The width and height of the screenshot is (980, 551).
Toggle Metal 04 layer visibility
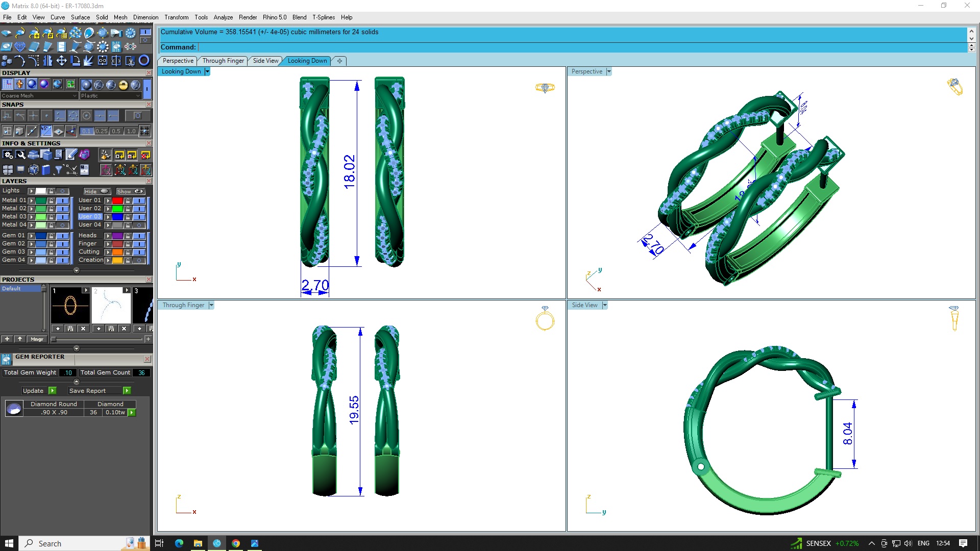click(x=62, y=225)
